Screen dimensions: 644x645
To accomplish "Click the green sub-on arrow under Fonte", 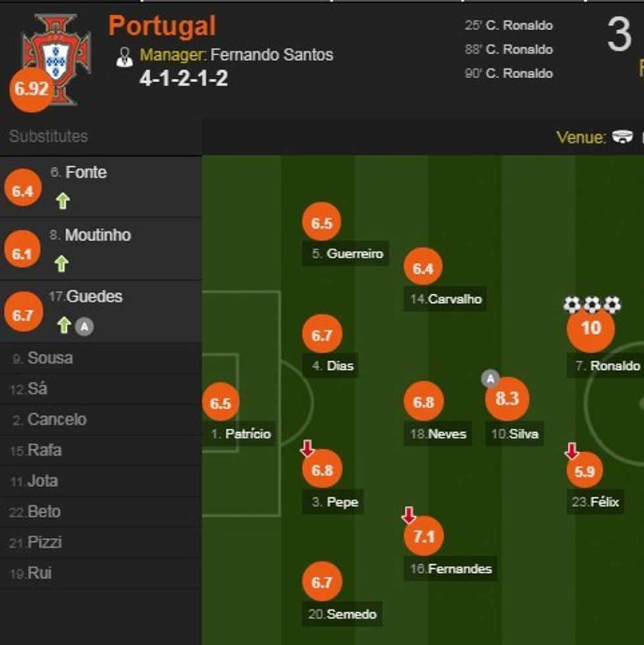I will (62, 201).
